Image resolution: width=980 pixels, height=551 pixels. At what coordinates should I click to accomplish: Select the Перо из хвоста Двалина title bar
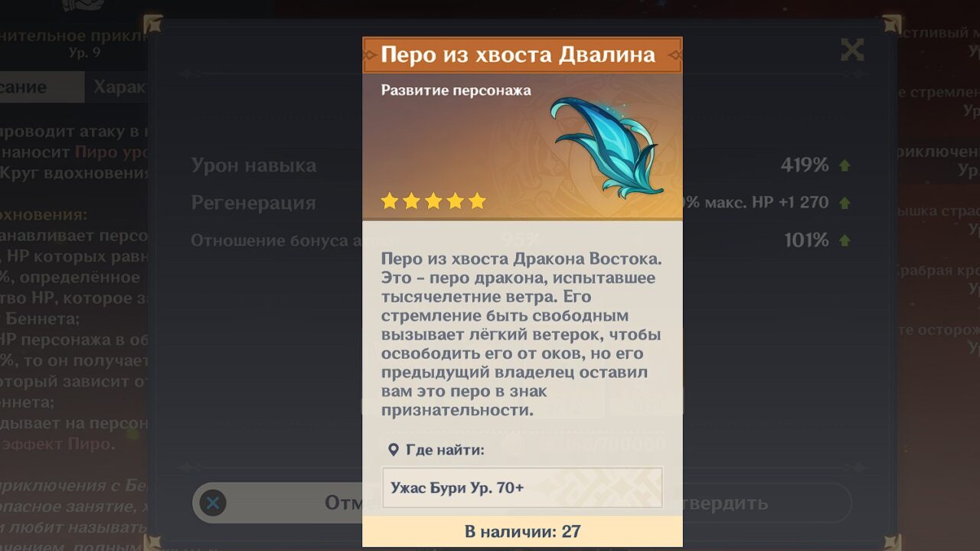click(522, 55)
